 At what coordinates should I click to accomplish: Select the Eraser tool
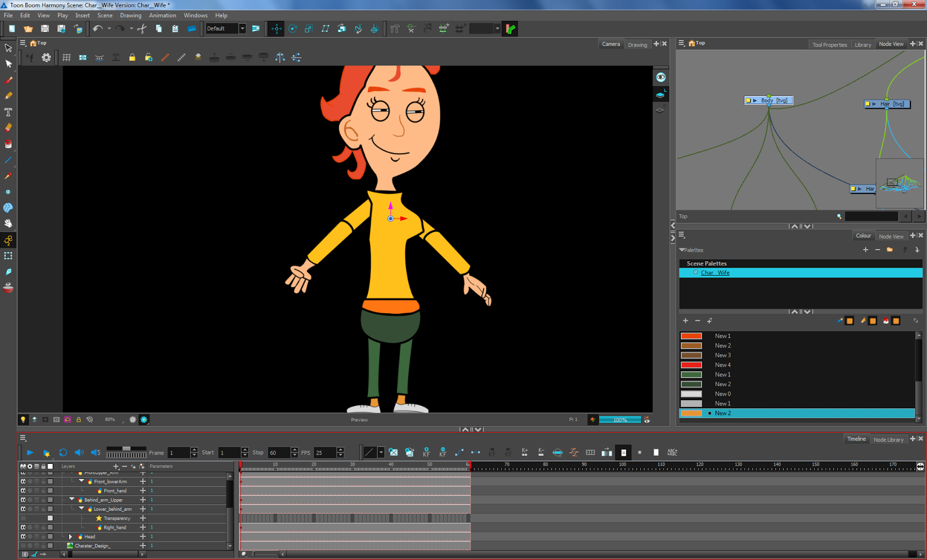click(8, 128)
